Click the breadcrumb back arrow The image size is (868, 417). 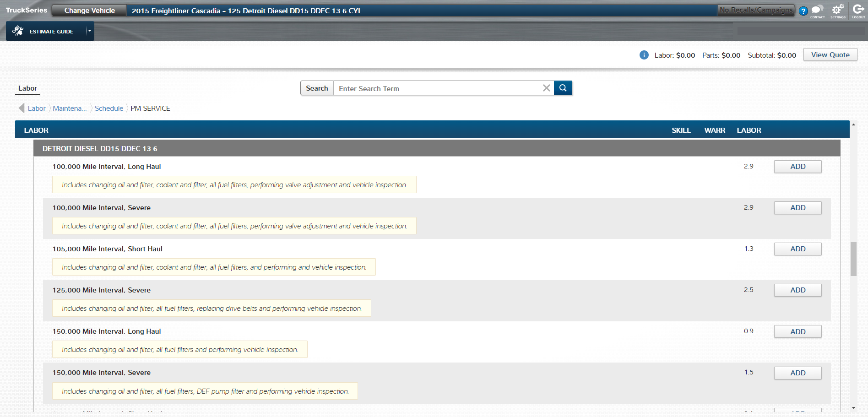click(21, 108)
